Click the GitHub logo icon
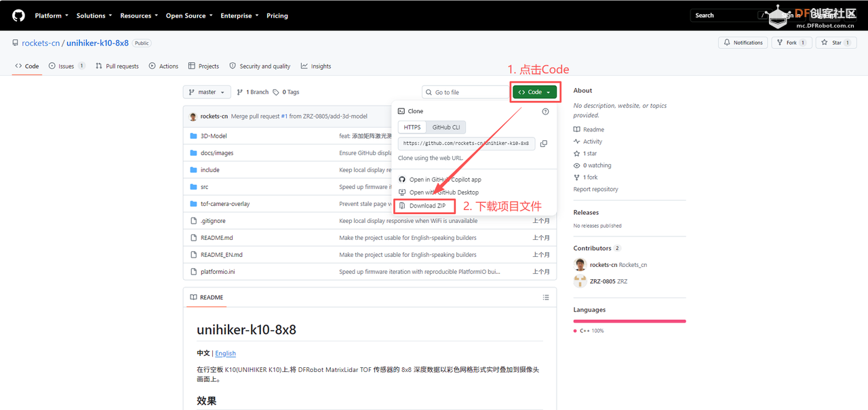The width and height of the screenshot is (868, 410). [18, 15]
